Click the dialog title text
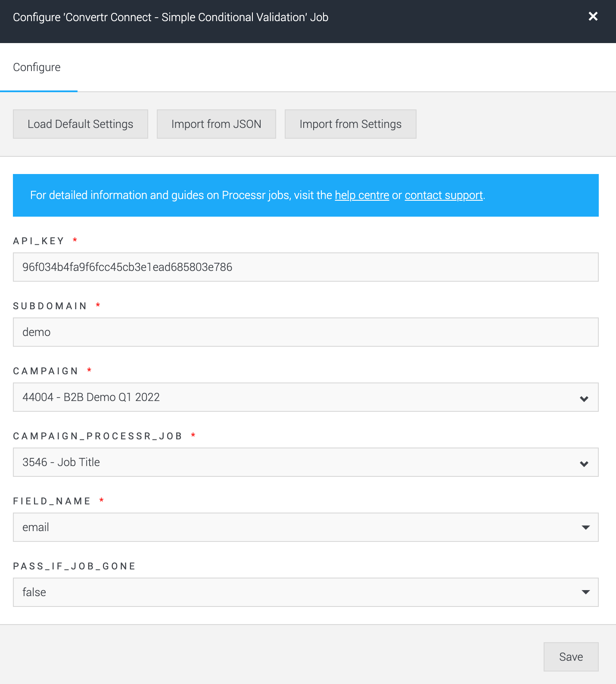The height and width of the screenshot is (684, 616). (x=171, y=17)
